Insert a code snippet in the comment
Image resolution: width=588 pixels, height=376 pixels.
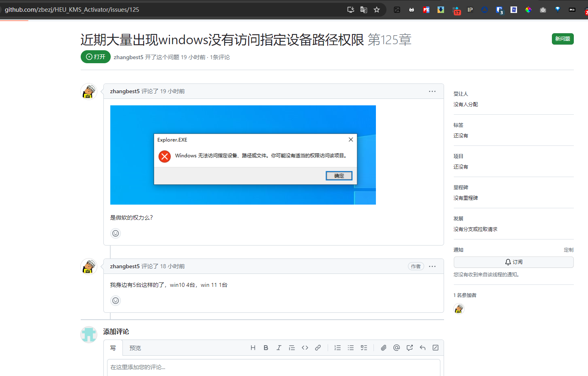pos(305,348)
